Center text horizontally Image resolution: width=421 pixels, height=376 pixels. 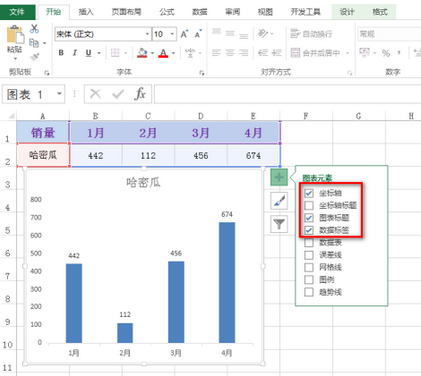click(x=230, y=53)
